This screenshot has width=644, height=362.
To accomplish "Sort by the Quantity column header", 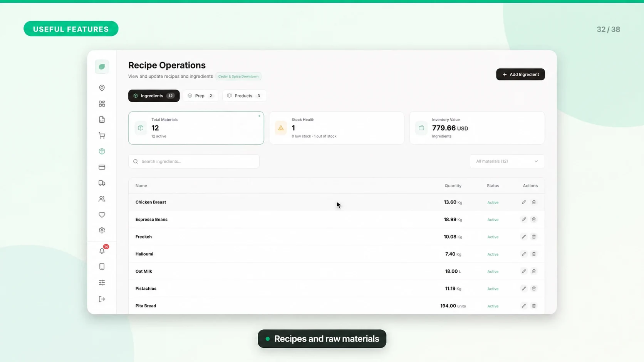I will tap(453, 185).
